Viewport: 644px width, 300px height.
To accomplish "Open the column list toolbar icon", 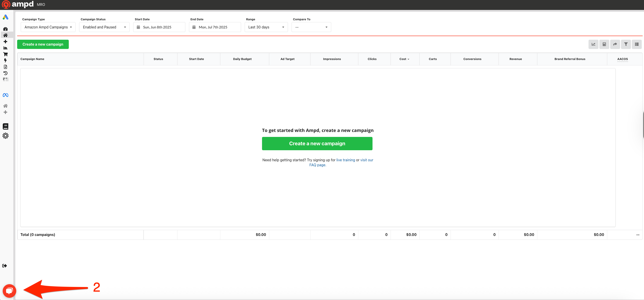I will point(637,44).
